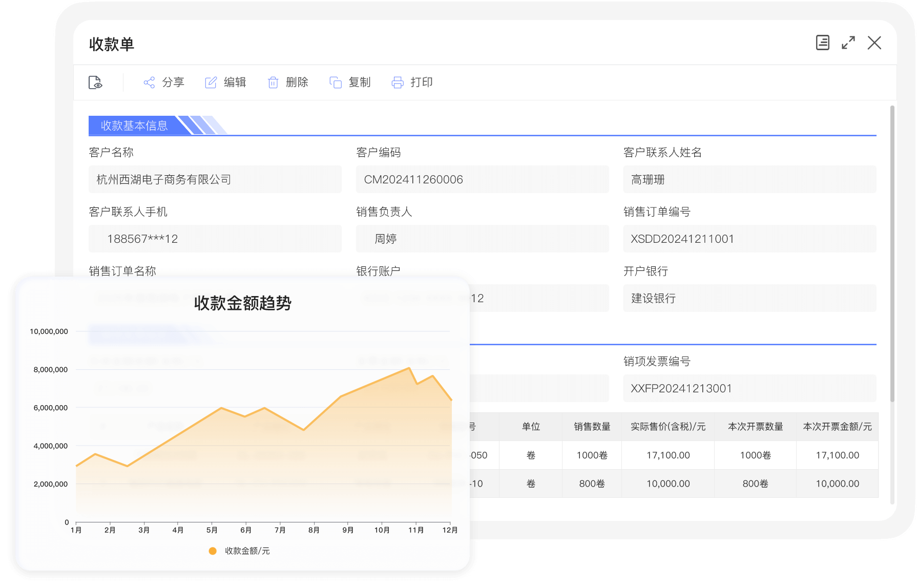Screen dimensions: 917x588
Task: Click the 销项发票编号 field XXFP20241213001
Action: [x=750, y=388]
